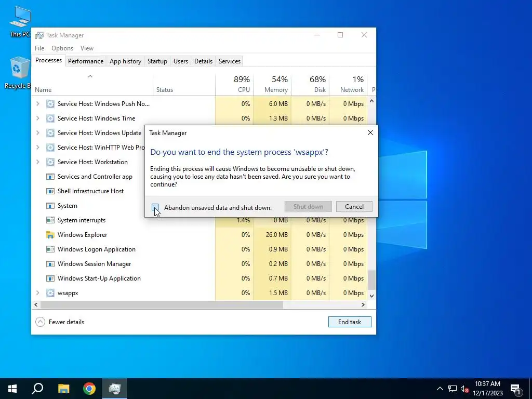Open network status tray icon
The image size is (532, 399).
(453, 389)
